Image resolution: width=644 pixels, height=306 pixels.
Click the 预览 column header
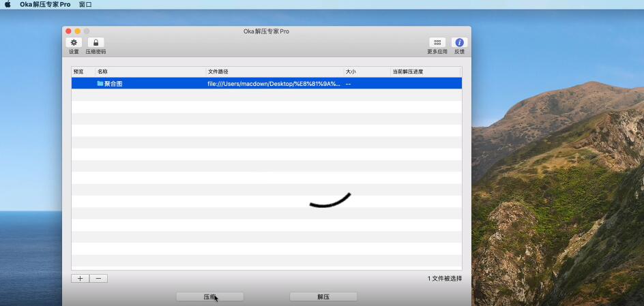tap(83, 72)
